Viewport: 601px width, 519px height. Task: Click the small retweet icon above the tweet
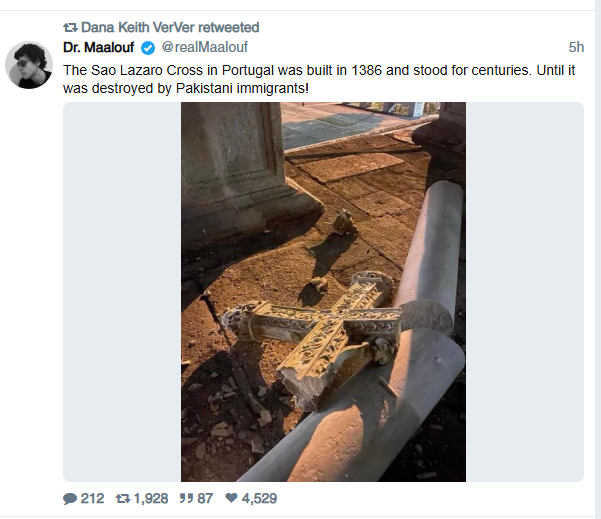70,28
